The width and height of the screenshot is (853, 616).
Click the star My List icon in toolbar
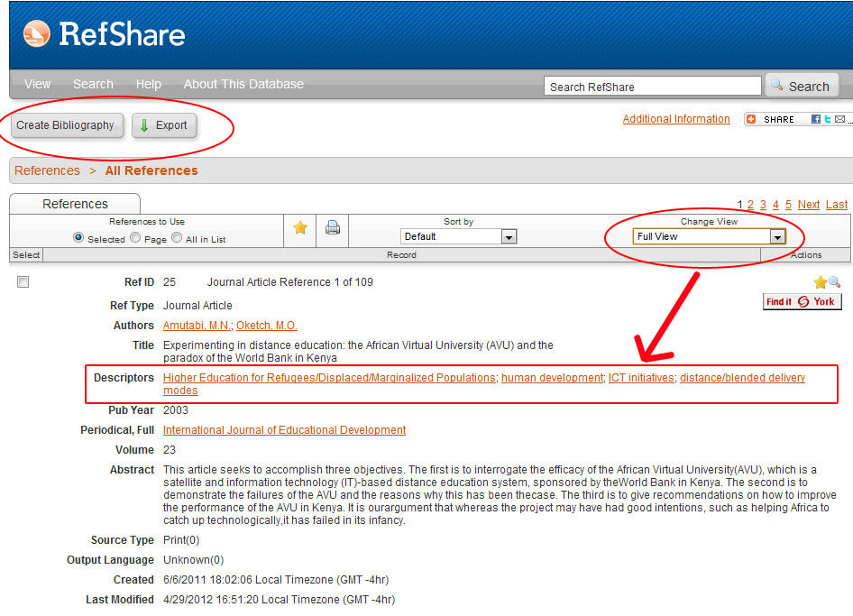tap(299, 228)
